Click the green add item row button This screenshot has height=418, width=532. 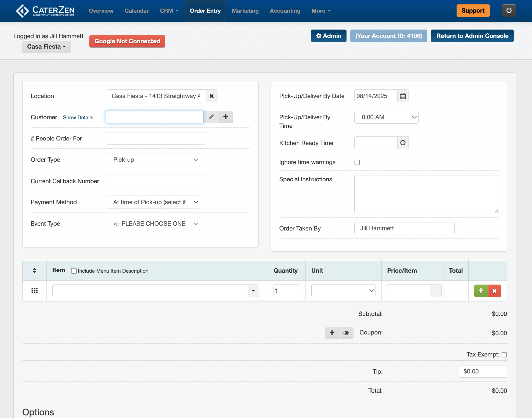tap(481, 291)
